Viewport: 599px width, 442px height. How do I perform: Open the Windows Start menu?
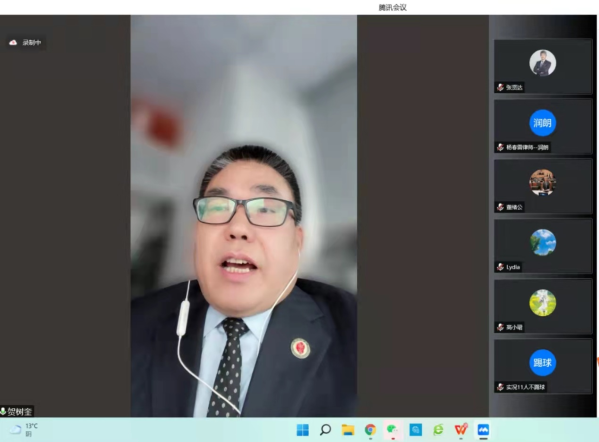click(x=303, y=430)
